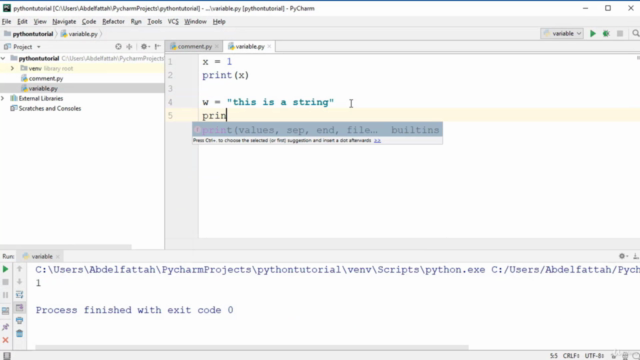Clear all console output with trash icon

tap(19, 333)
